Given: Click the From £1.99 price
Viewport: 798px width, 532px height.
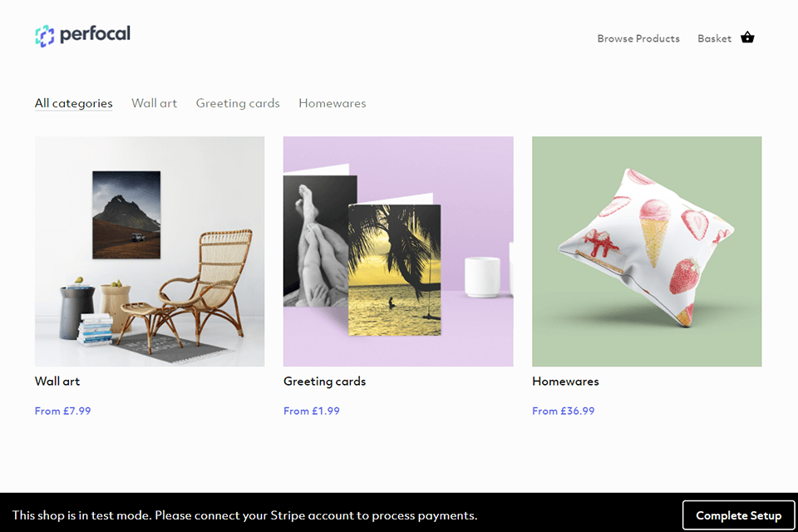Looking at the screenshot, I should click(x=312, y=411).
